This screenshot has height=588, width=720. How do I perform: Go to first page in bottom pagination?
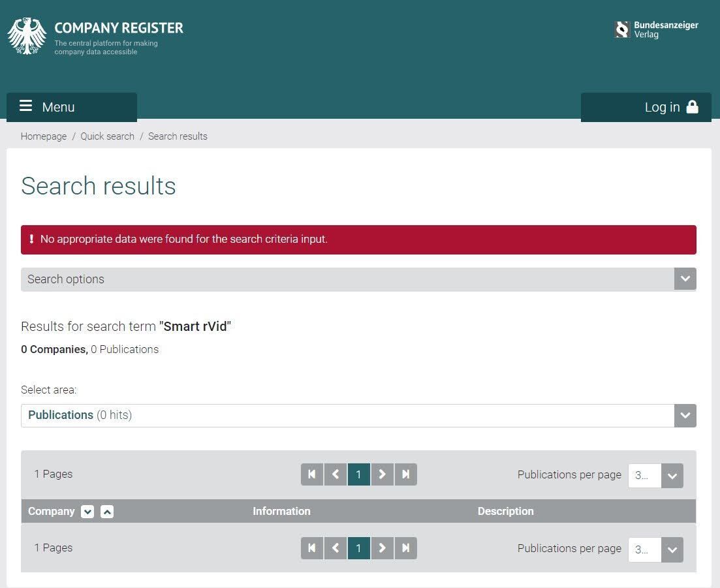[x=312, y=548]
